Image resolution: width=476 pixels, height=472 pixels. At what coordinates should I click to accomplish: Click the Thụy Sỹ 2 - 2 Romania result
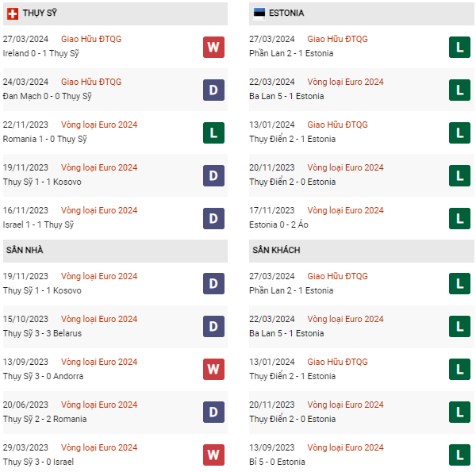pyautogui.click(x=44, y=419)
